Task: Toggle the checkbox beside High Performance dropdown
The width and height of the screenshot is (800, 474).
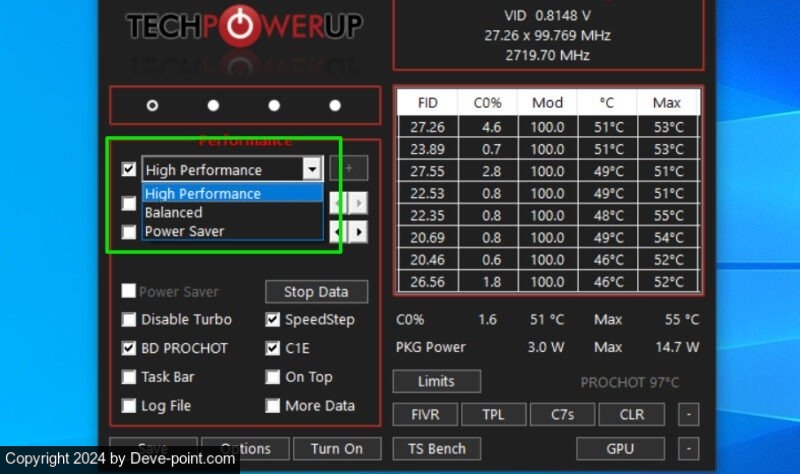Action: [x=128, y=170]
